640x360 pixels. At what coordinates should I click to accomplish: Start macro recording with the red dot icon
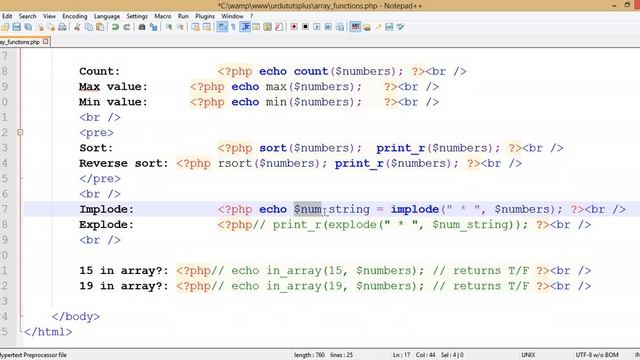point(294,27)
